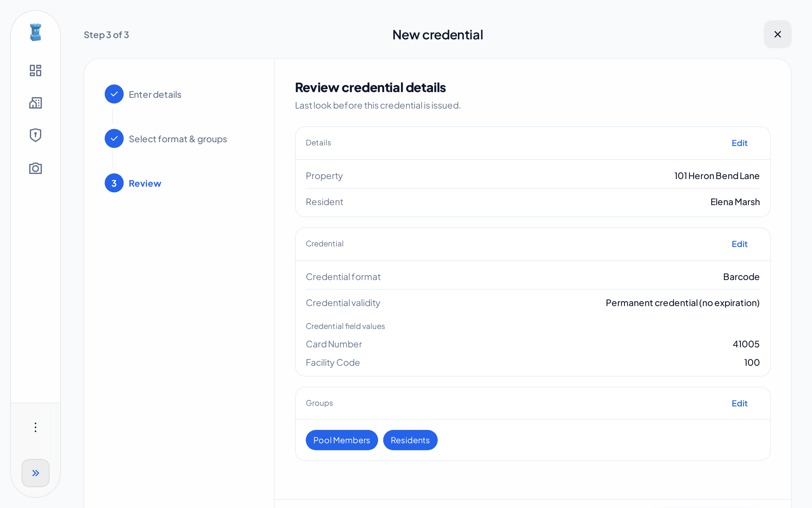Open the camera icon in sidebar

36,168
